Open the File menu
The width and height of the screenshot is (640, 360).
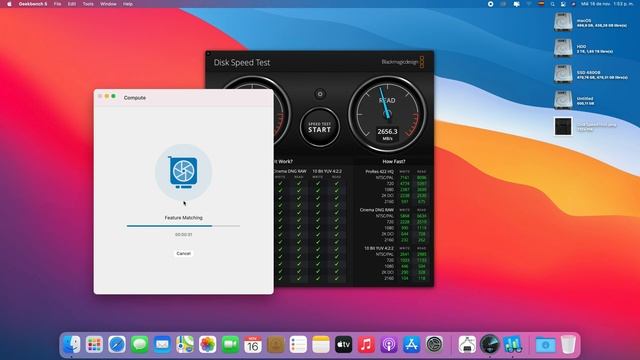(x=58, y=4)
